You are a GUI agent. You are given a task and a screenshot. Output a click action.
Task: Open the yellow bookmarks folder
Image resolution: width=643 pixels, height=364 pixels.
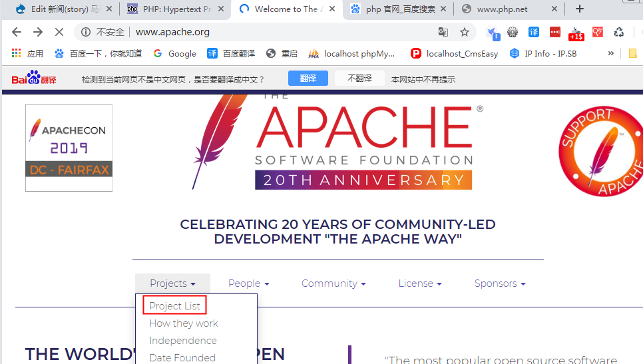coord(633,53)
